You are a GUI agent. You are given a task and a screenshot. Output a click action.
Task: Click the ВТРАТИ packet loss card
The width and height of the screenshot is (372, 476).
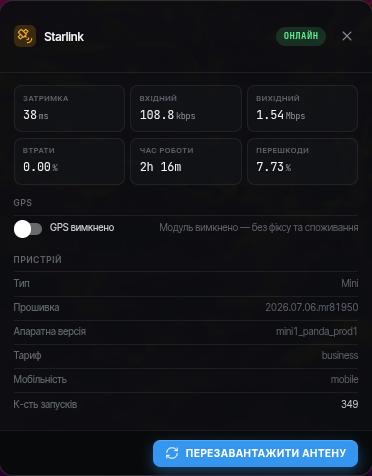[x=69, y=161]
